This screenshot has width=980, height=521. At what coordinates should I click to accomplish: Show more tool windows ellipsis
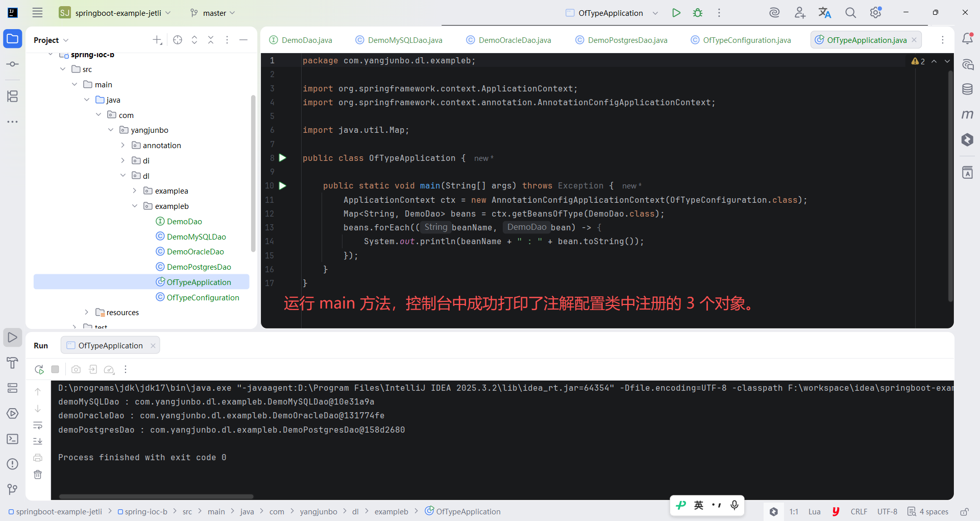(13, 122)
